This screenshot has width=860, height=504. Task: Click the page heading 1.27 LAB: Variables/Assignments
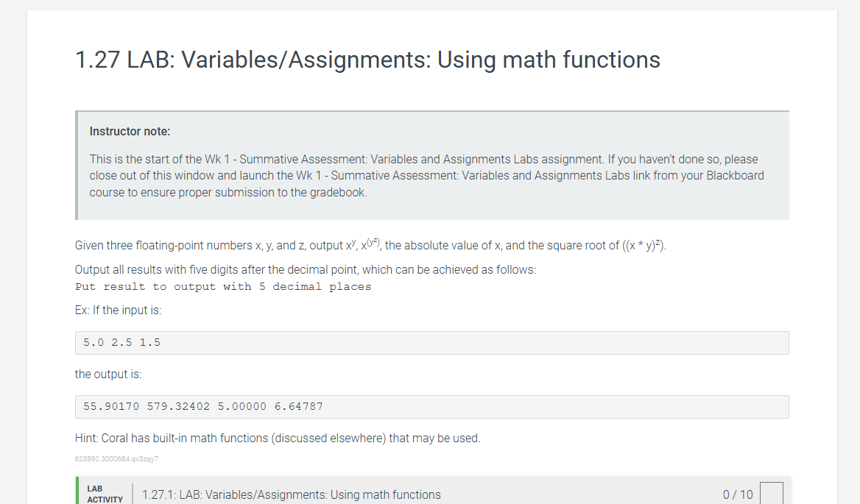(367, 60)
